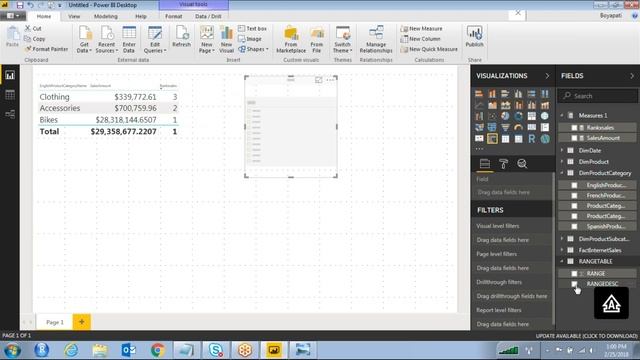This screenshot has width=640, height=360.
Task: Click the Windows Start button
Action: (12, 350)
